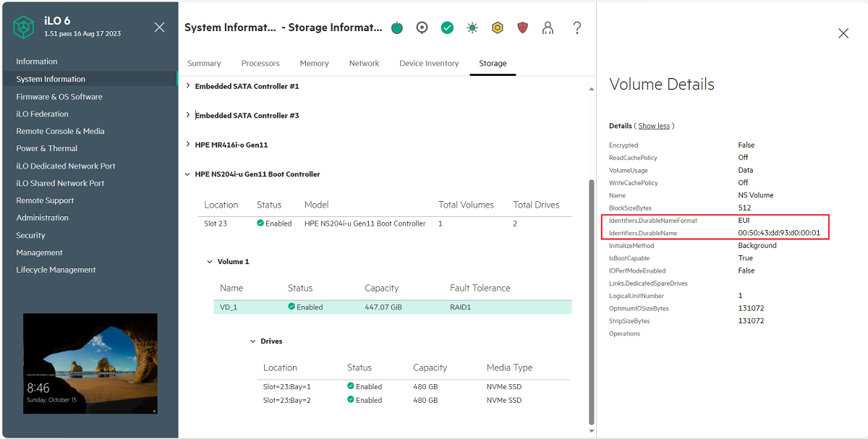Open the red security shield icon

click(x=522, y=27)
